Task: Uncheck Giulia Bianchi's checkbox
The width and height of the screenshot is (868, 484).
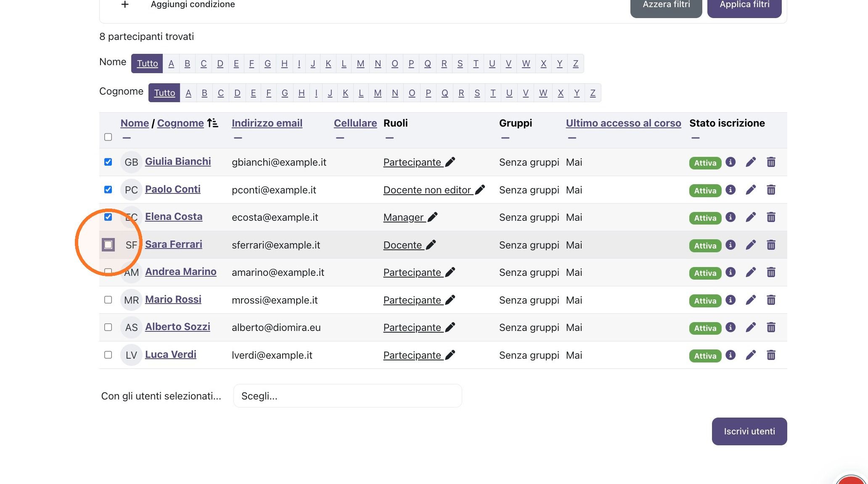Action: 108,162
